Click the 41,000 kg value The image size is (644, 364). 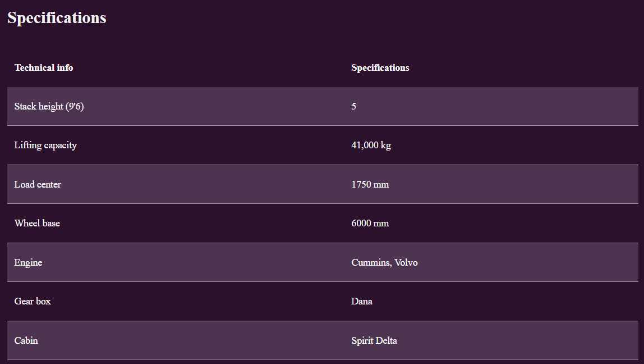pyautogui.click(x=371, y=145)
